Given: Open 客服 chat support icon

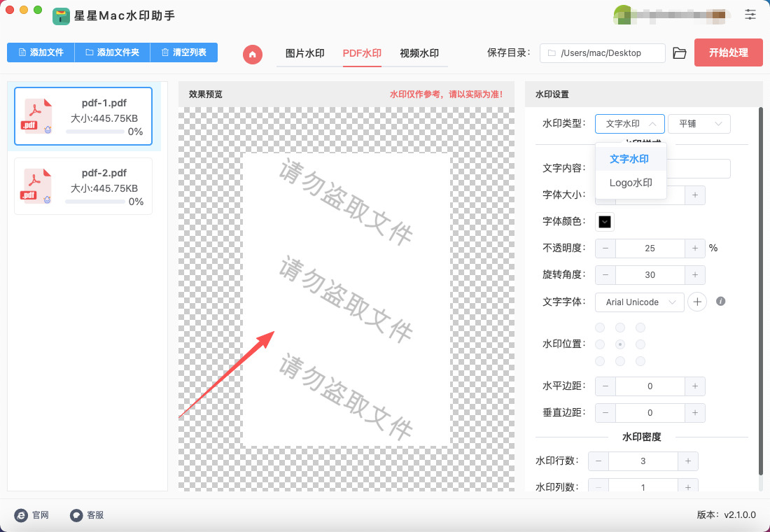Looking at the screenshot, I should pos(77,515).
